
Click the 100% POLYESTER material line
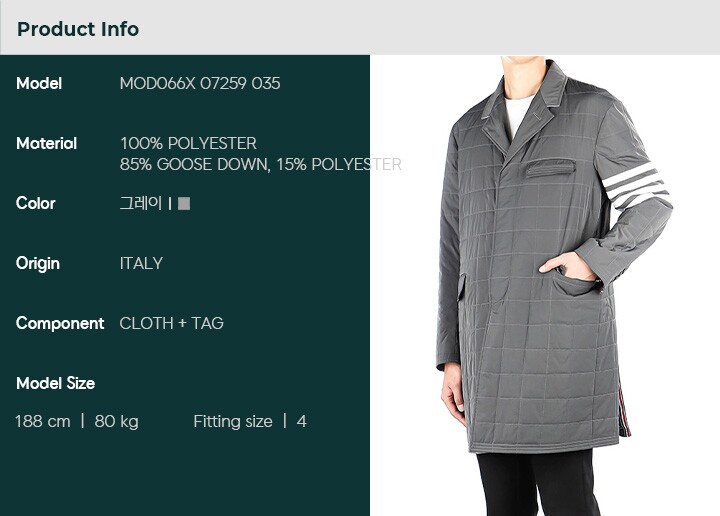pos(188,143)
